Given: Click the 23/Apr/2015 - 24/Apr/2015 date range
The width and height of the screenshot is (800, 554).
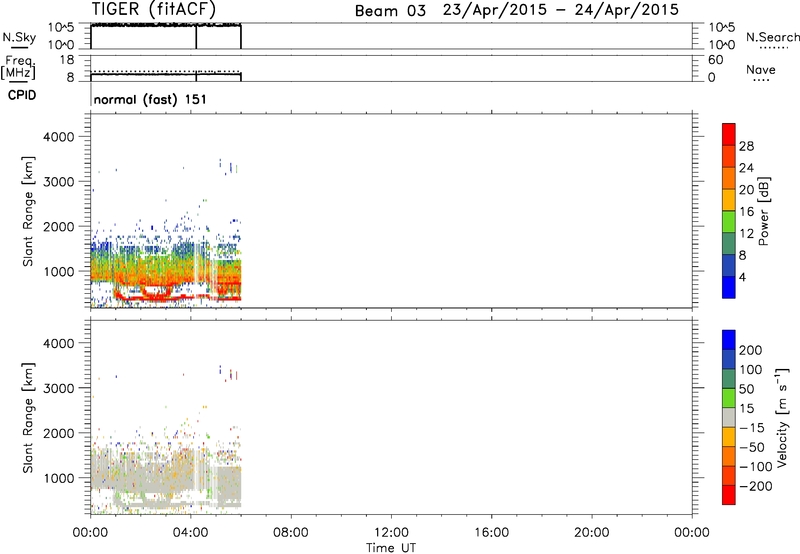Looking at the screenshot, I should point(561,10).
